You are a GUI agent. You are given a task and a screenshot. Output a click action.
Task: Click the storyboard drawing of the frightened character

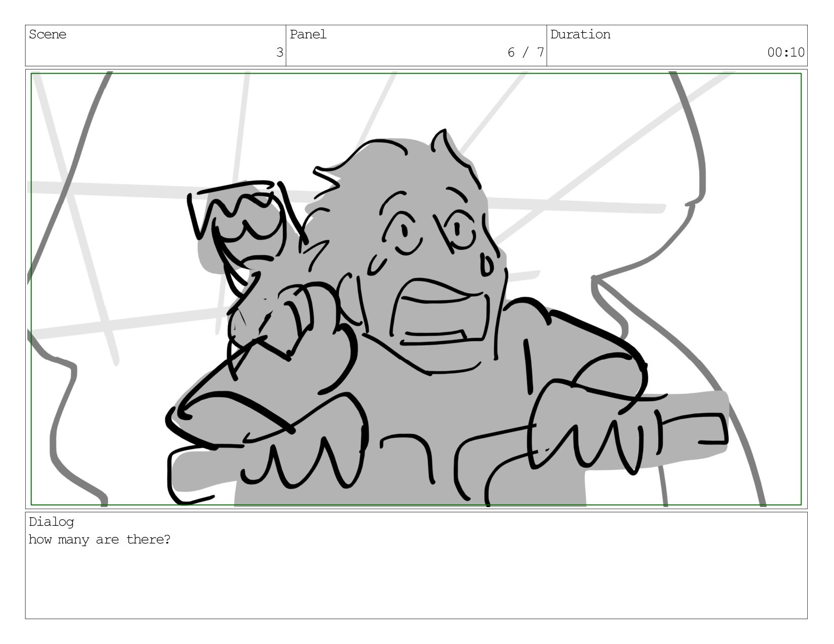tap(416, 289)
